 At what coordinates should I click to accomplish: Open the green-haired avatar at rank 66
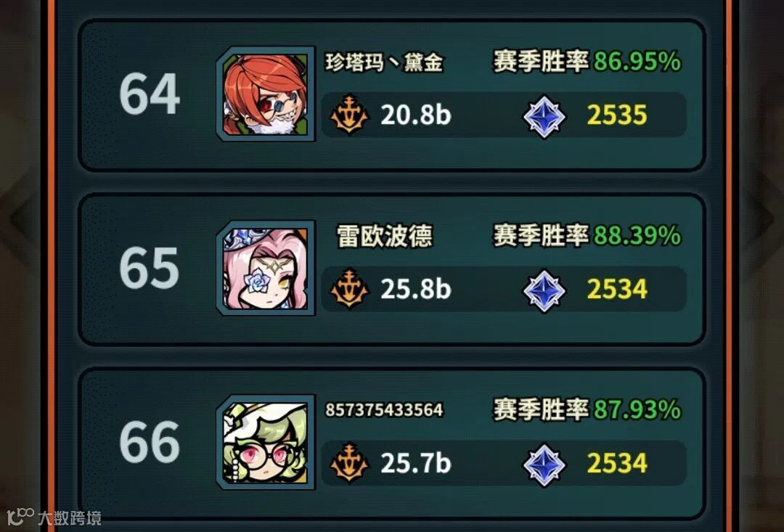click(266, 442)
